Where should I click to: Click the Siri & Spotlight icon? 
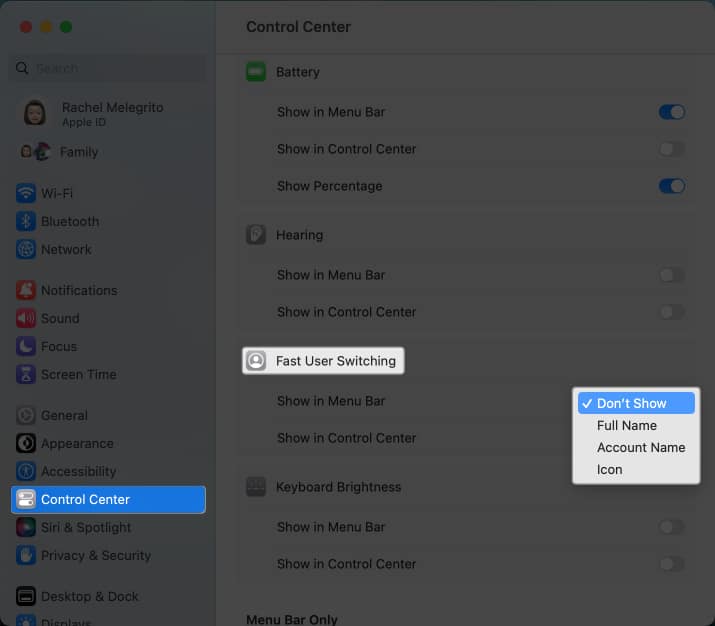pos(26,528)
